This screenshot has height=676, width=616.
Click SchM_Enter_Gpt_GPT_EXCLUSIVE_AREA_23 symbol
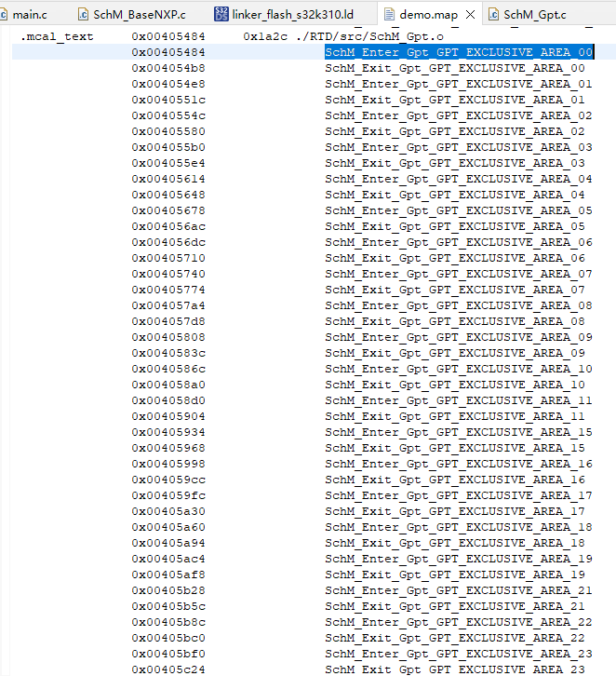pos(459,654)
